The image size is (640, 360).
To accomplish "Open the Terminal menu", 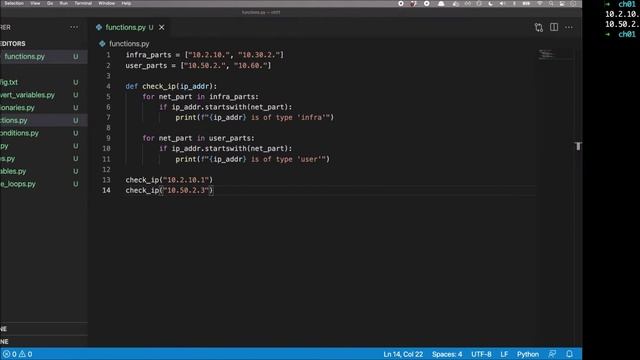I will point(83,3).
